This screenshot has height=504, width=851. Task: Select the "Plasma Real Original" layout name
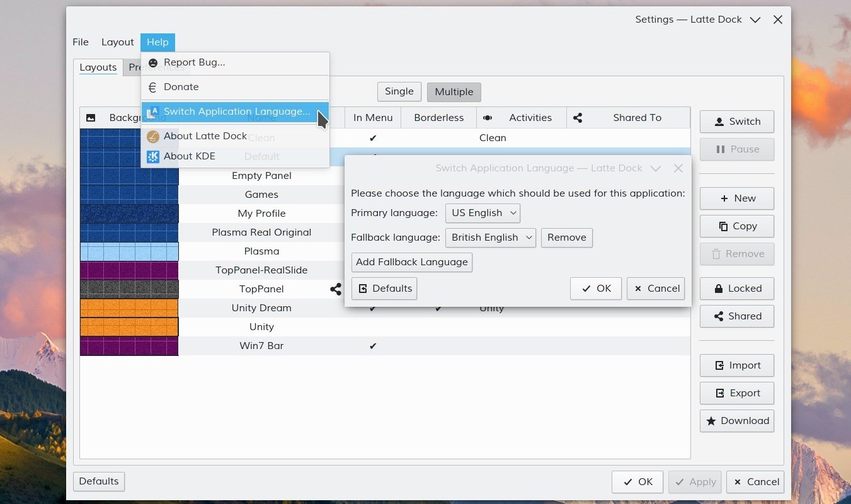click(x=261, y=232)
